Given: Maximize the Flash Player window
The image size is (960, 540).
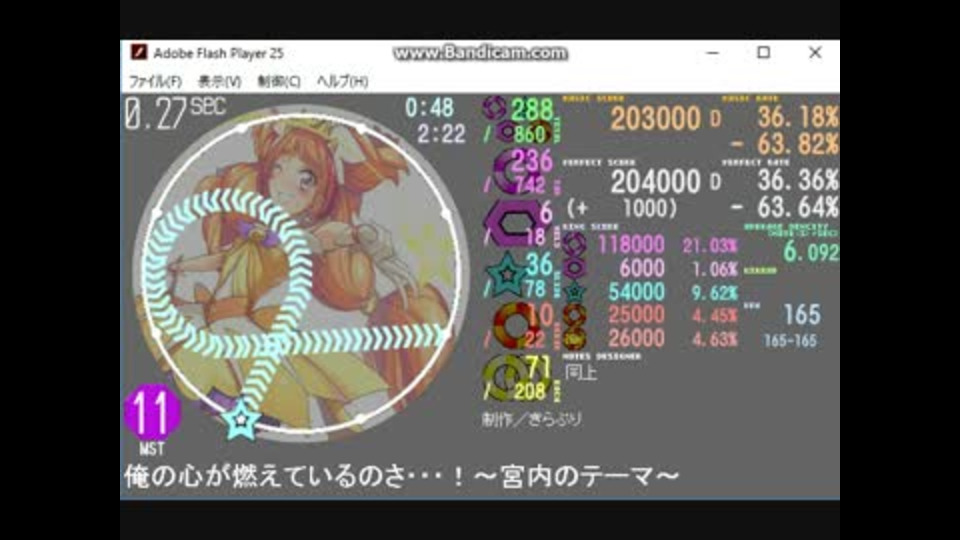Looking at the screenshot, I should [x=763, y=53].
